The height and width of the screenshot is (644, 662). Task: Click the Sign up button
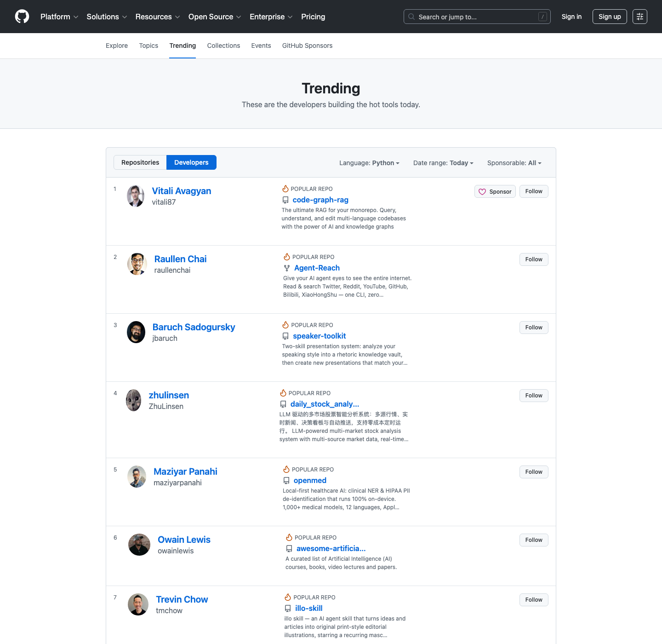tap(610, 17)
